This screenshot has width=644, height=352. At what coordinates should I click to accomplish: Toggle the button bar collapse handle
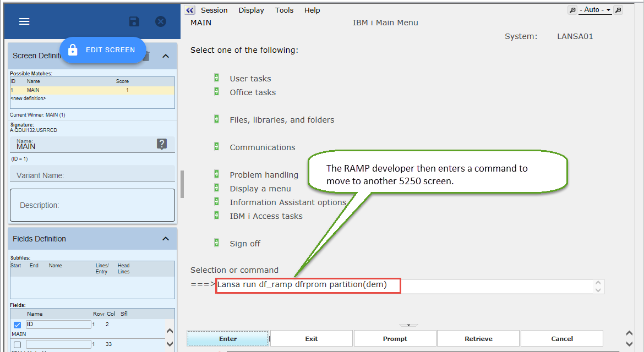(408, 325)
